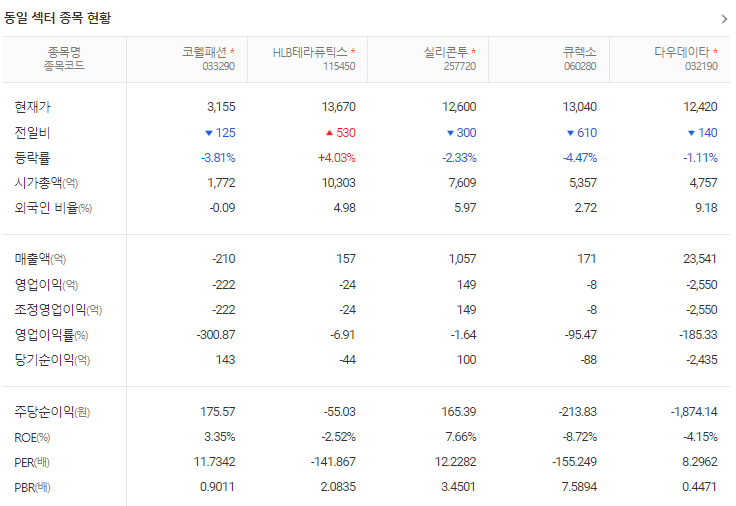Image resolution: width=736 pixels, height=506 pixels.
Task: Click current price 13,040
Action: point(580,107)
